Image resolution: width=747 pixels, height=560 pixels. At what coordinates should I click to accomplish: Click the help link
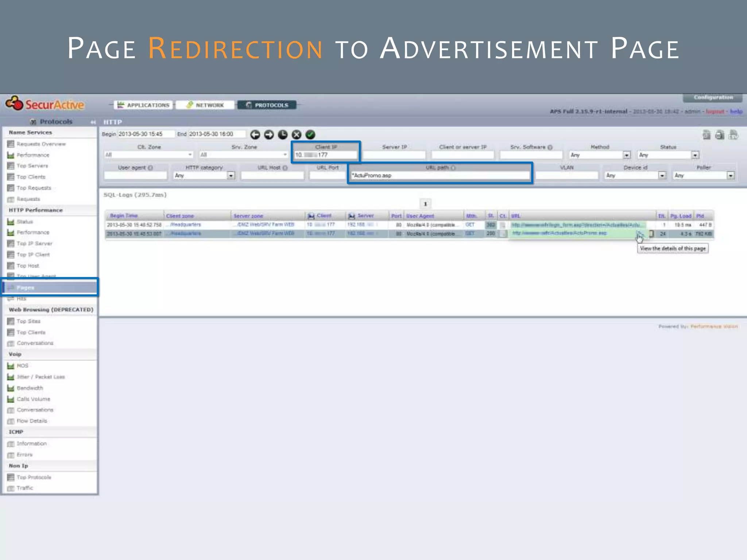coord(736,112)
